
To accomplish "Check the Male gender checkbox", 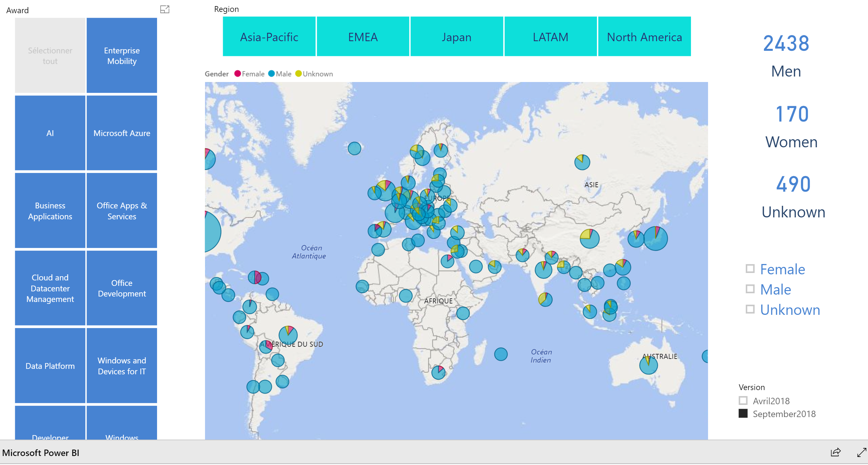I will tap(750, 289).
